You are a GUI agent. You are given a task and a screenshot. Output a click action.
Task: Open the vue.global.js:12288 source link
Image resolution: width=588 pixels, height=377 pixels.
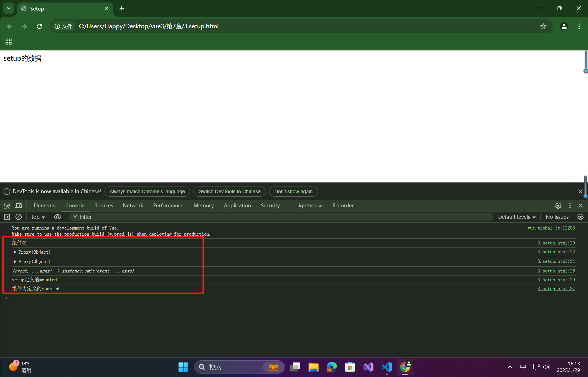coord(551,228)
